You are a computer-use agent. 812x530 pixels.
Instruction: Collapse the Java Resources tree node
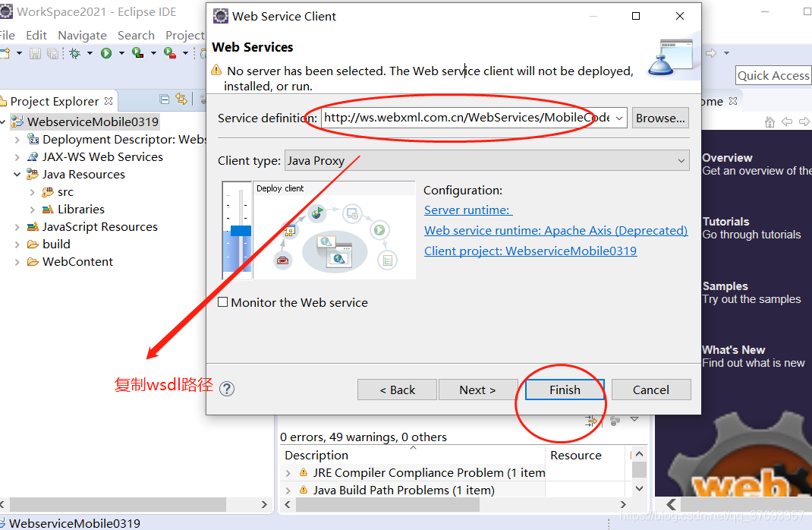point(17,175)
